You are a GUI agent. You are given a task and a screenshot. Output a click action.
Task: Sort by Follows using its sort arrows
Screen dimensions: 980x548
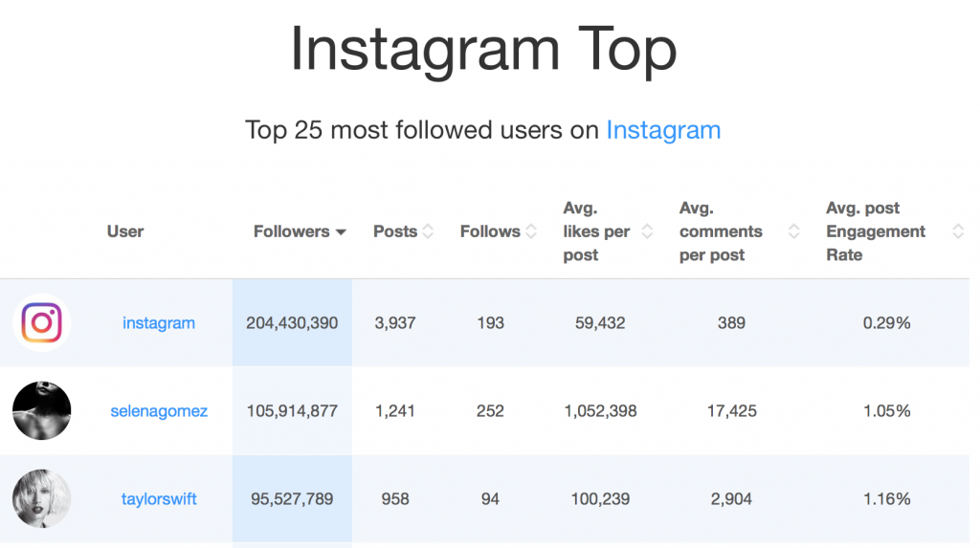point(531,231)
